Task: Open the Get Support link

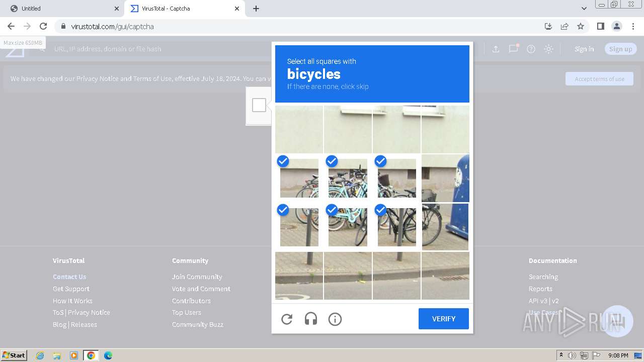Action: click(x=71, y=289)
